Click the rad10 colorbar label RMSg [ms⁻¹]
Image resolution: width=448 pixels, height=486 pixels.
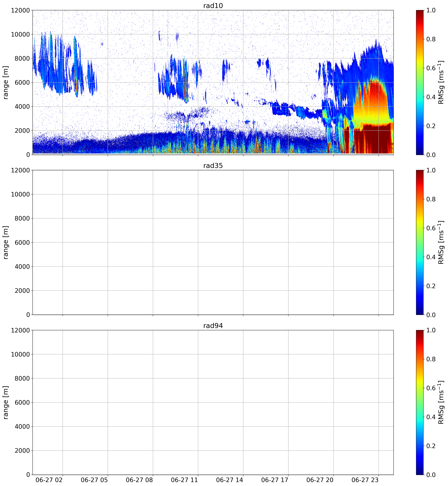tap(441, 82)
